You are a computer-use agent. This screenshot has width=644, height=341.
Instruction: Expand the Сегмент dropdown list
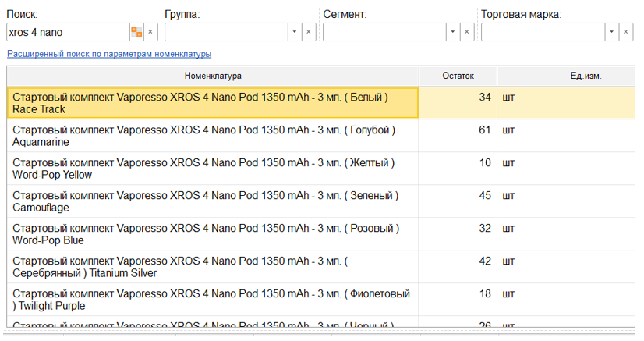click(452, 32)
